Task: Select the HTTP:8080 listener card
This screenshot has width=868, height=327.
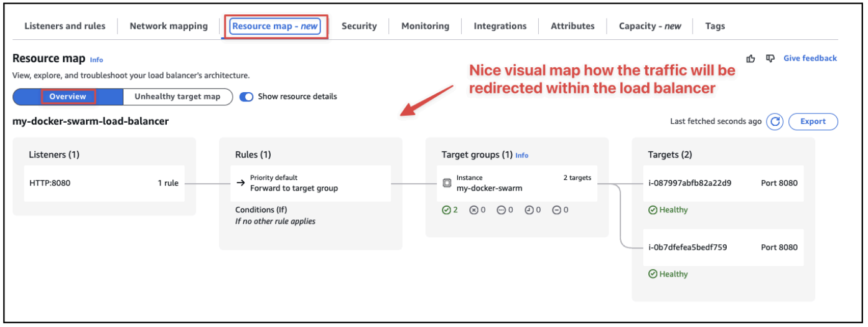Action: [105, 183]
